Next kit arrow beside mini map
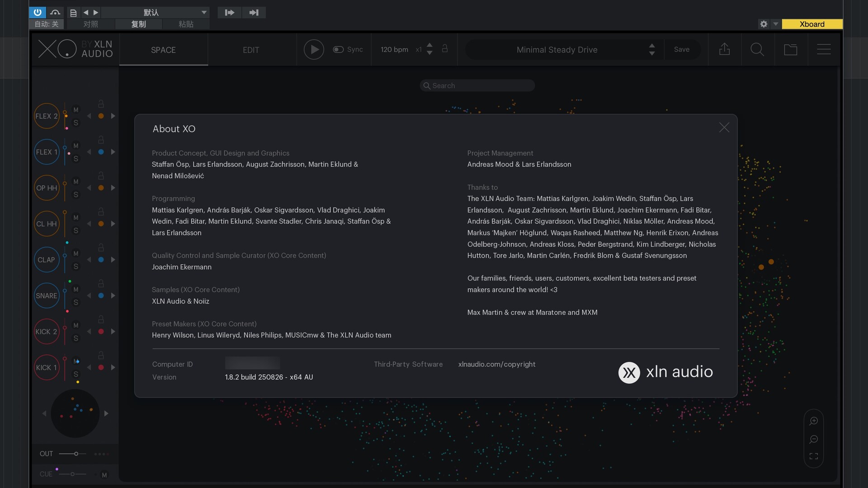The image size is (868, 488). click(106, 413)
